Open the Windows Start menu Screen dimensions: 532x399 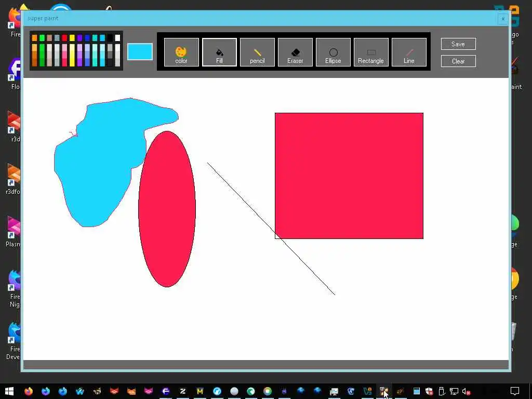(9, 391)
